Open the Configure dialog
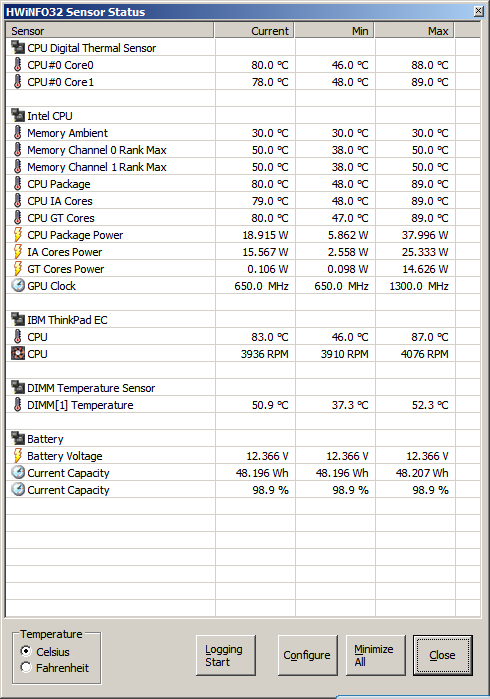The image size is (490, 699). [307, 655]
